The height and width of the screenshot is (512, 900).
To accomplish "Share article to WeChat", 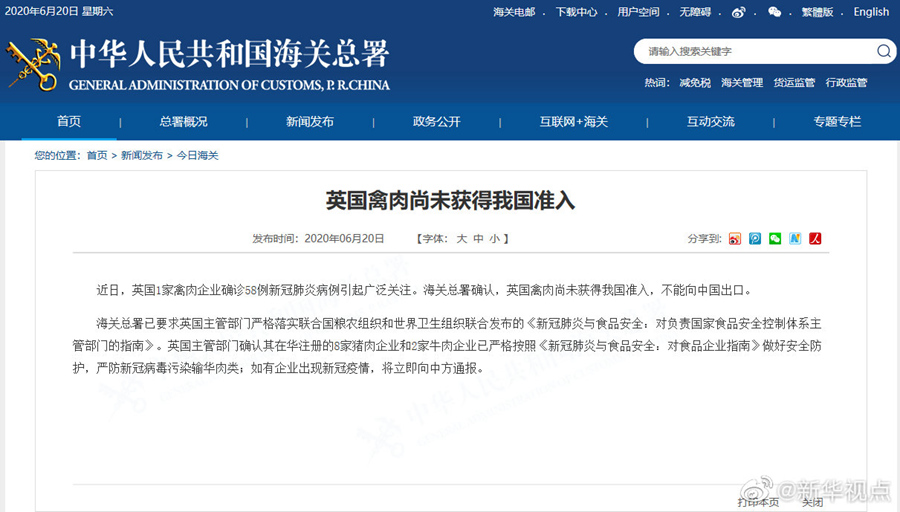I will click(x=775, y=239).
